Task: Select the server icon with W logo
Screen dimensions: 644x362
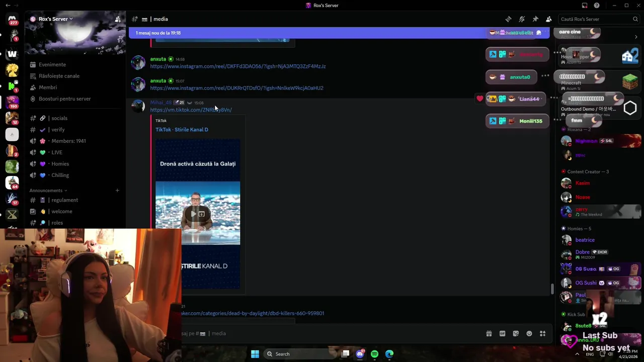Action: tap(12, 54)
